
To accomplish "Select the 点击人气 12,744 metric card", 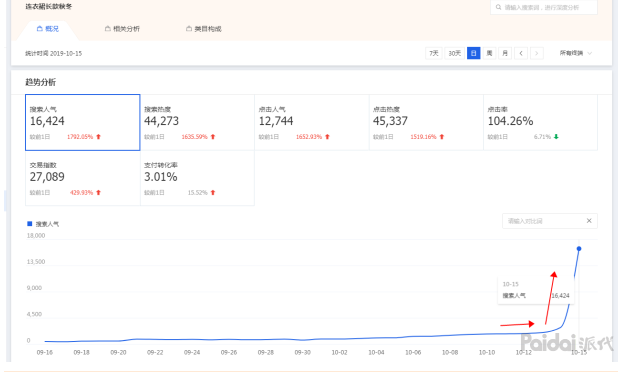I will pos(312,122).
